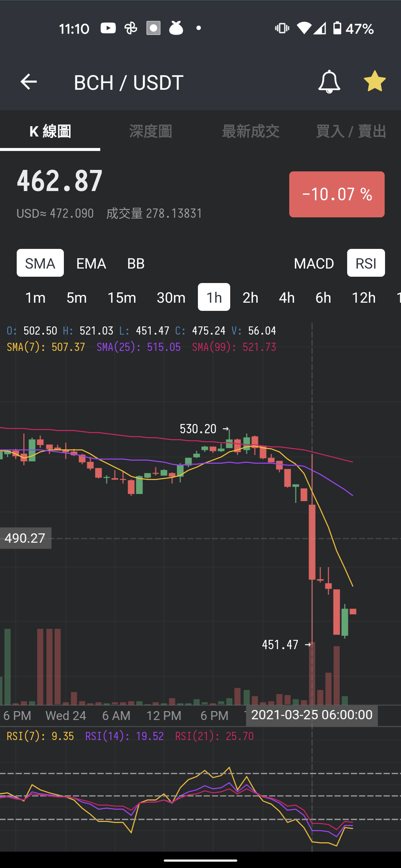Choose the 1m chart interval
This screenshot has width=401, height=868.
(35, 297)
